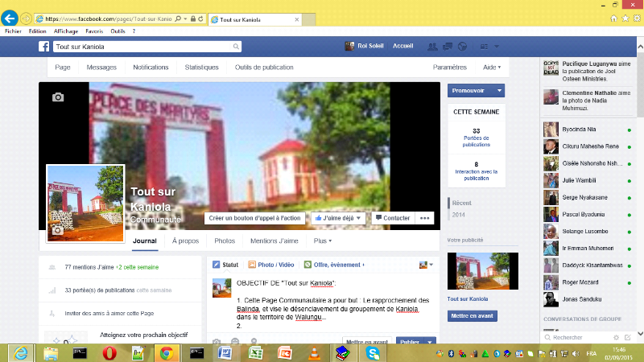Open browser tools gear icon

pyautogui.click(x=637, y=18)
